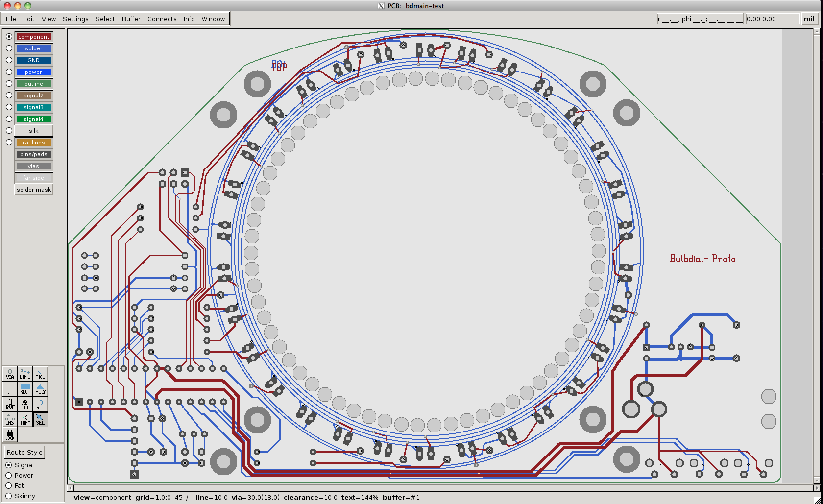Image resolution: width=823 pixels, height=504 pixels.
Task: Choose the RECT rectangle tool
Action: point(24,389)
